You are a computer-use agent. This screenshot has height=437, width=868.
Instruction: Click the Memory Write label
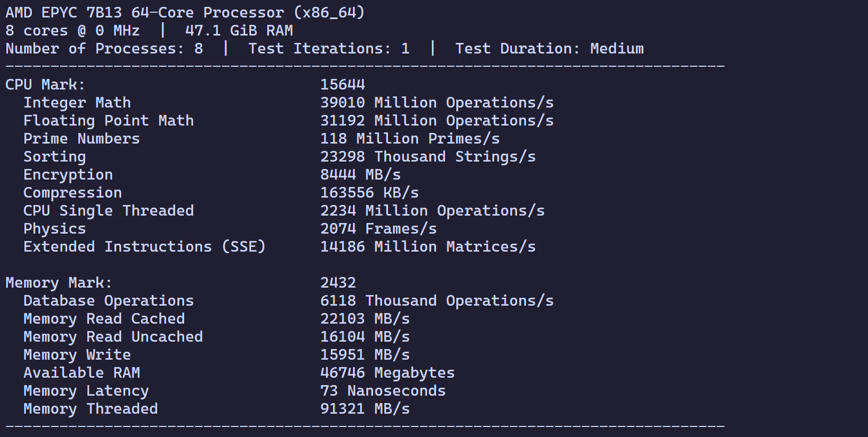(x=77, y=355)
